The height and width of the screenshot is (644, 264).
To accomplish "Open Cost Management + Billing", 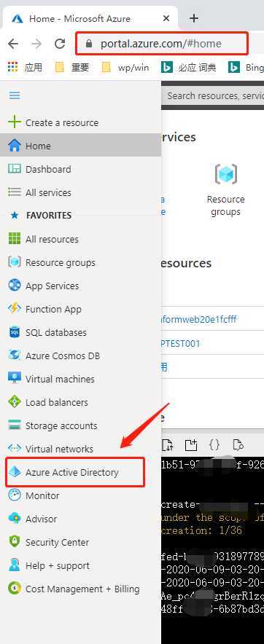I will [x=82, y=589].
